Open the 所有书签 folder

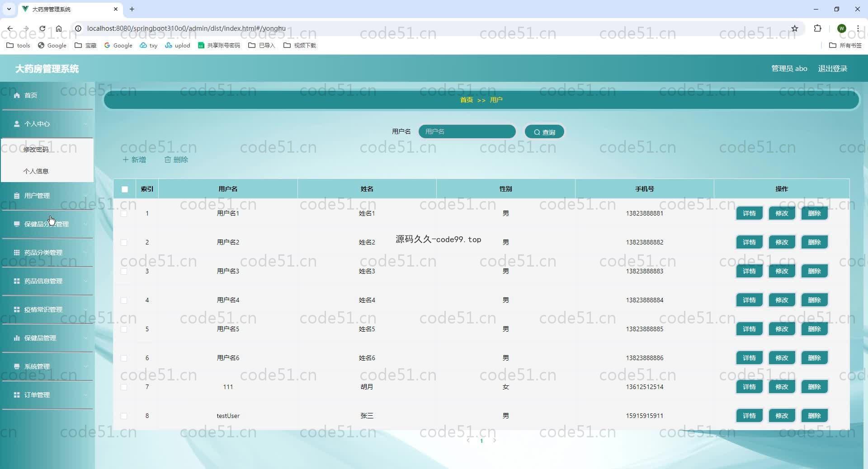click(845, 45)
